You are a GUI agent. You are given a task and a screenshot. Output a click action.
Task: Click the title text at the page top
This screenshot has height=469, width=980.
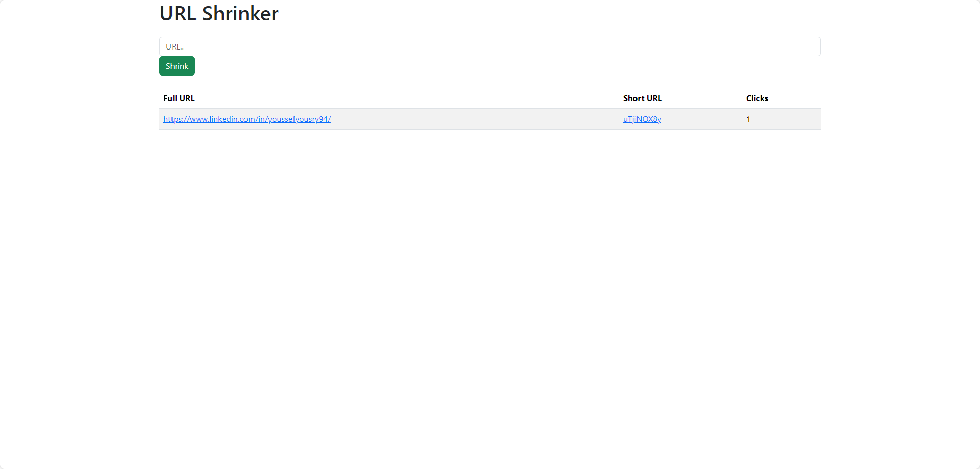coord(219,14)
